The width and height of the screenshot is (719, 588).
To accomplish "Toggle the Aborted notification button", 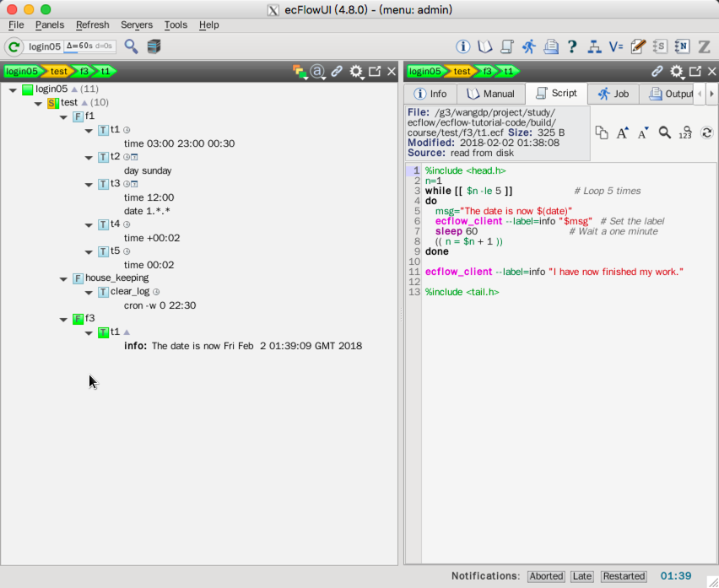I will (x=546, y=576).
